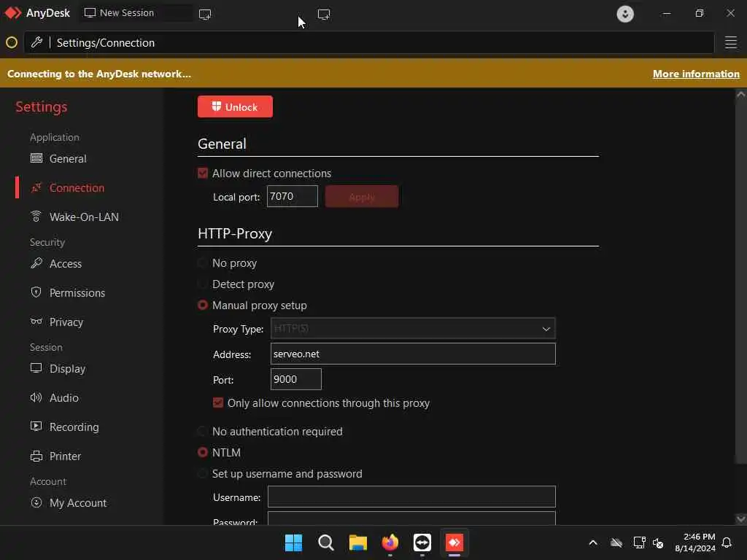Click the Username input field
747x560 pixels.
(411, 497)
